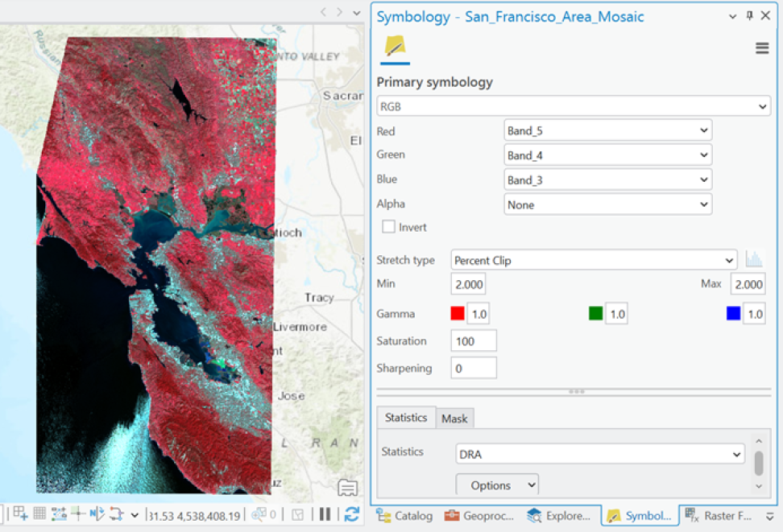Viewport: 783px width, 532px height.
Task: Click the Options dropdown button
Action: (x=497, y=485)
